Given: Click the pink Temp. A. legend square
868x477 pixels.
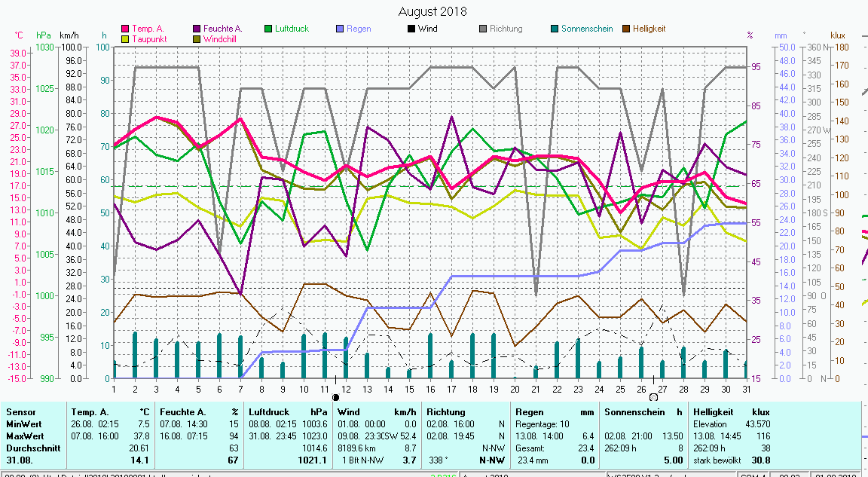Looking at the screenshot, I should pyautogui.click(x=126, y=29).
